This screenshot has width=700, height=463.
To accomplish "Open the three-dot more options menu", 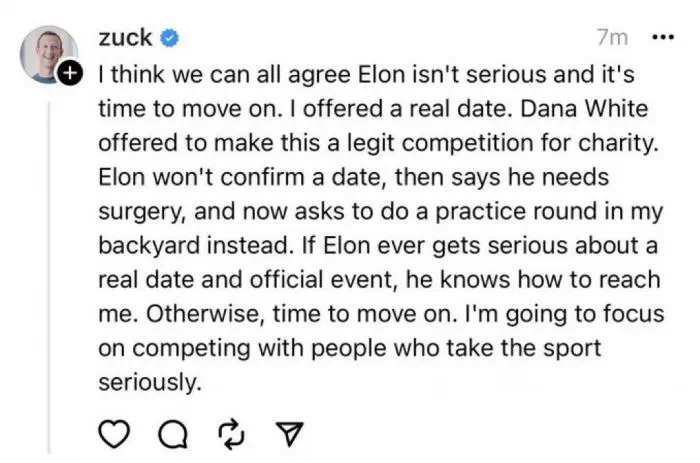I will point(662,38).
